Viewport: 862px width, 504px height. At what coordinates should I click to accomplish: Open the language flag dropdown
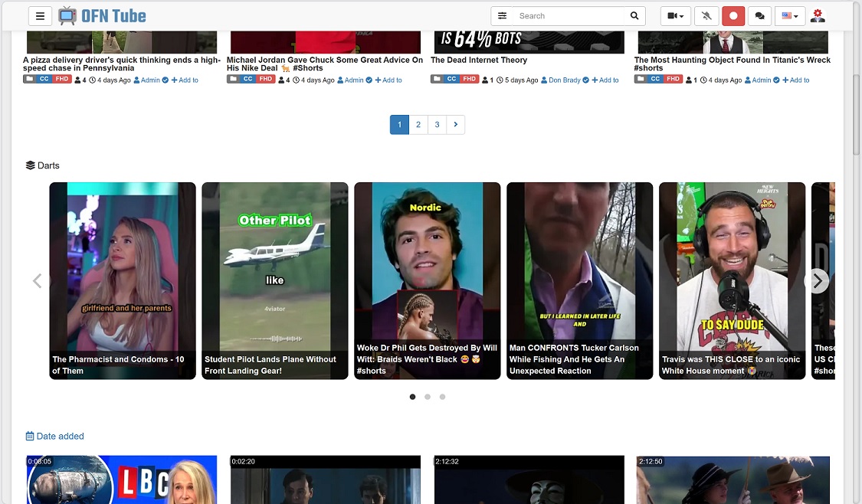[790, 15]
